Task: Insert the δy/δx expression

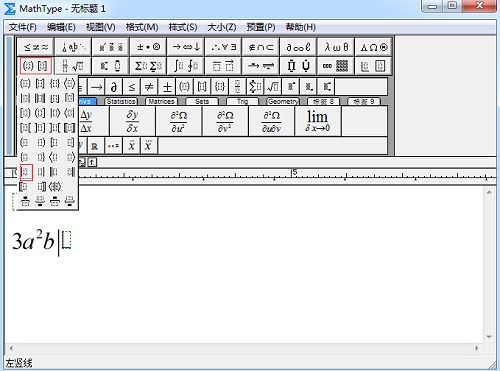Action: point(132,121)
